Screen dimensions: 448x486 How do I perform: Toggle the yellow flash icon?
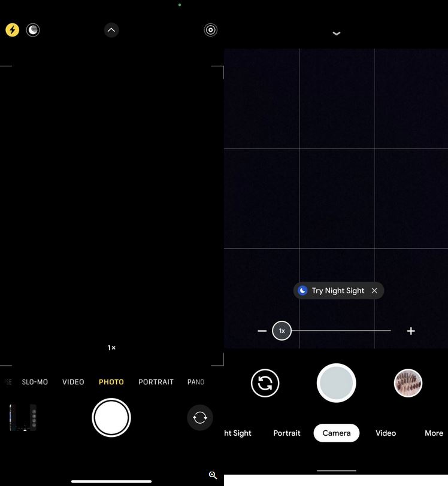13,30
